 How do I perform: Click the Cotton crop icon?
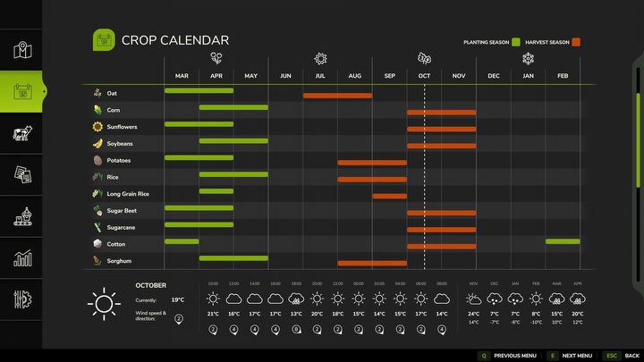(x=97, y=244)
